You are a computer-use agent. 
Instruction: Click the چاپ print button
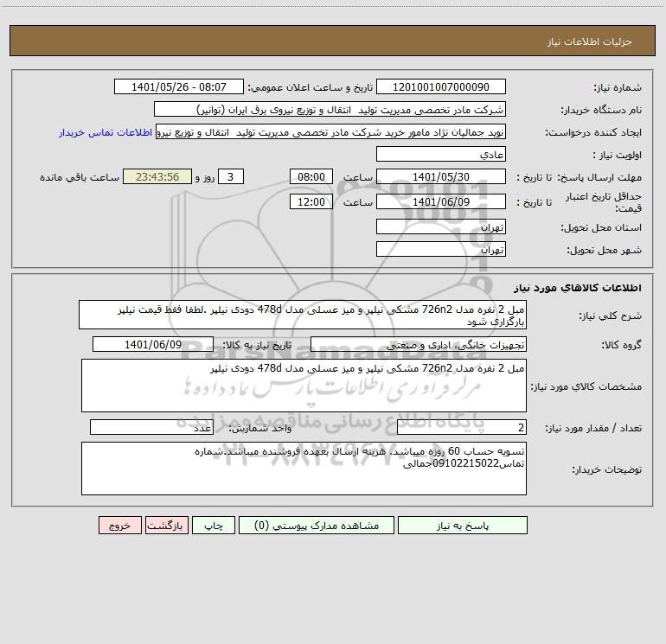(x=214, y=526)
